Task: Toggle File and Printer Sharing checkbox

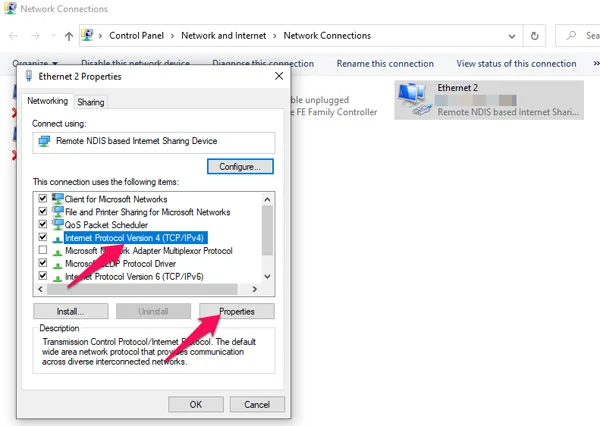Action: pos(43,211)
